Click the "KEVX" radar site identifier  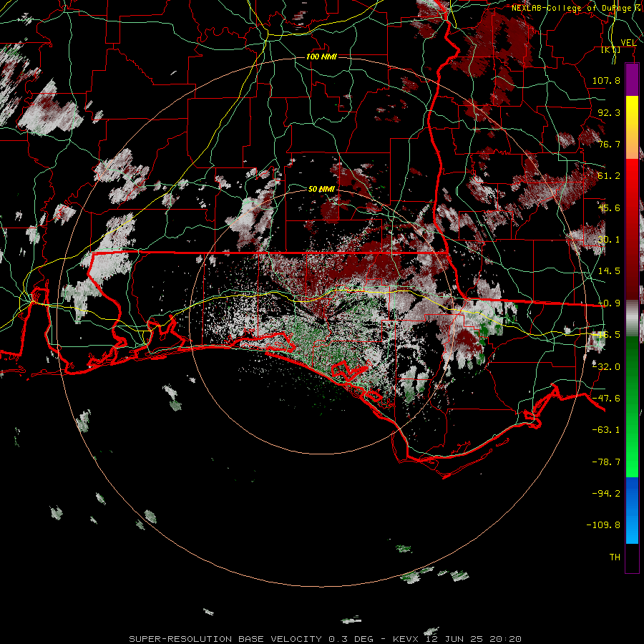click(407, 639)
